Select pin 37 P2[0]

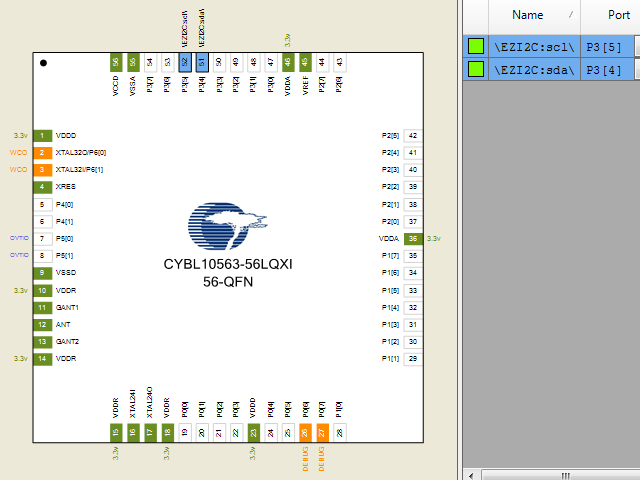click(413, 222)
